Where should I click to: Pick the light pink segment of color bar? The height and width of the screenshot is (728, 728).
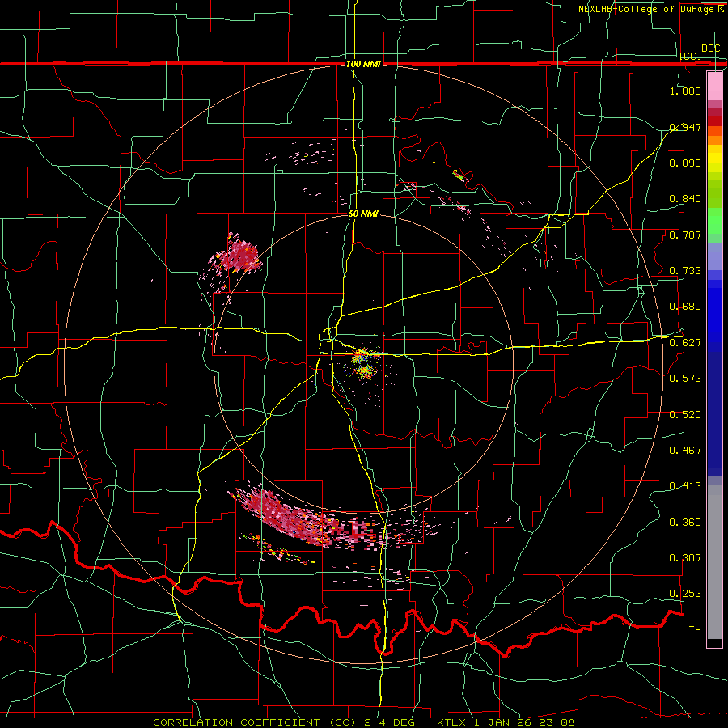714,86
